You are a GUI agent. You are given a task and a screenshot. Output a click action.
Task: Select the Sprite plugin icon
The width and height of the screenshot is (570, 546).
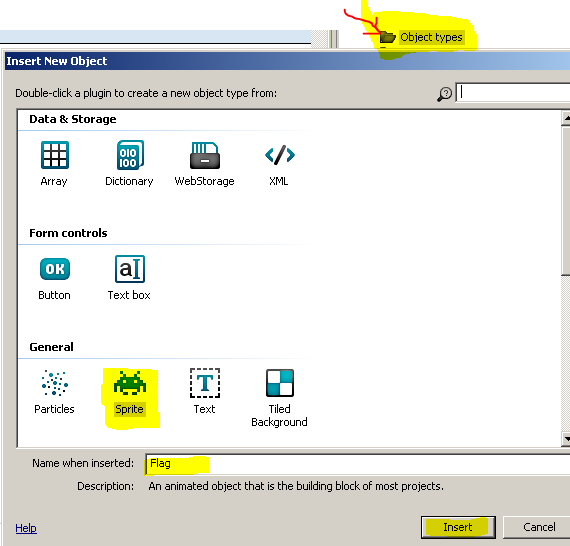pos(130,383)
